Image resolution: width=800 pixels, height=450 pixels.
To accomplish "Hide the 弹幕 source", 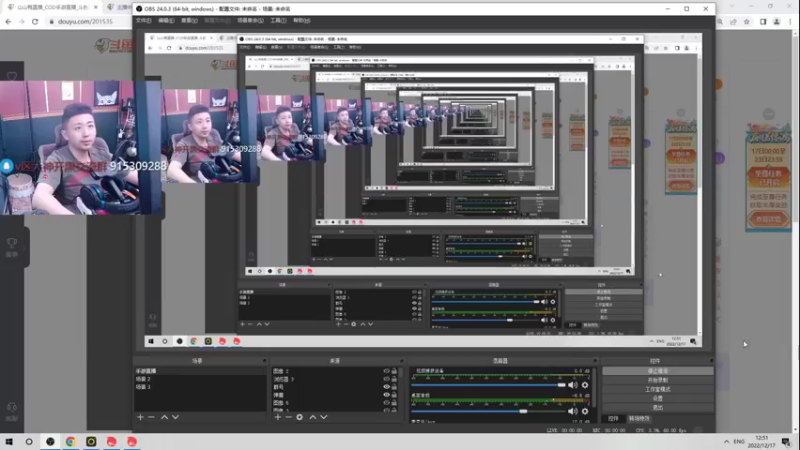I will coord(386,395).
